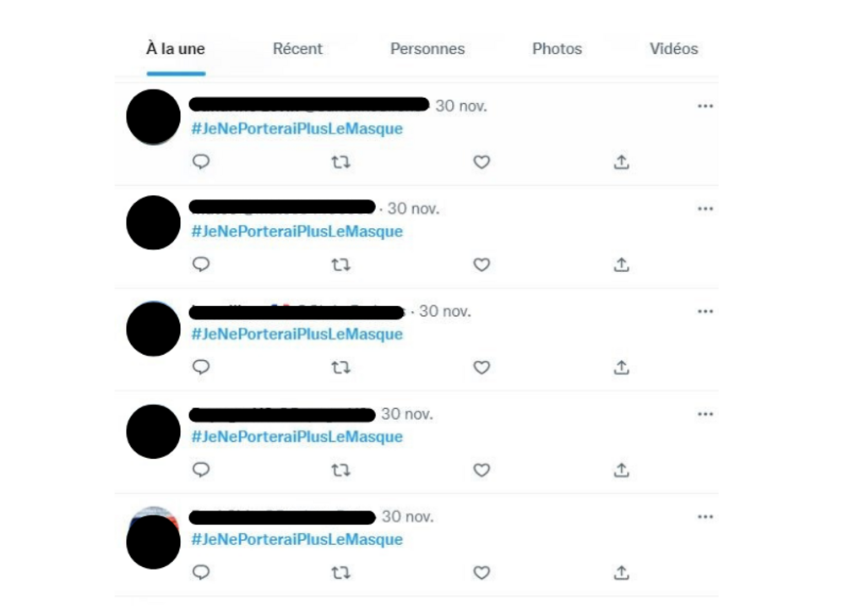This screenshot has width=865, height=616.
Task: Like the third tweet
Action: pyautogui.click(x=481, y=368)
